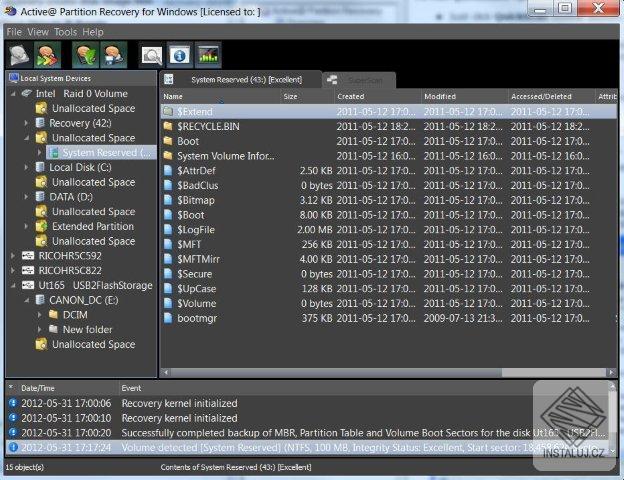Click the CANON_DC (E:) volume icon
The image size is (624, 480).
[40, 300]
